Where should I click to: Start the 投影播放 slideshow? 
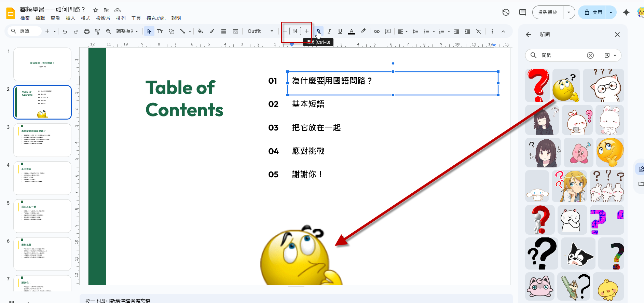(548, 12)
